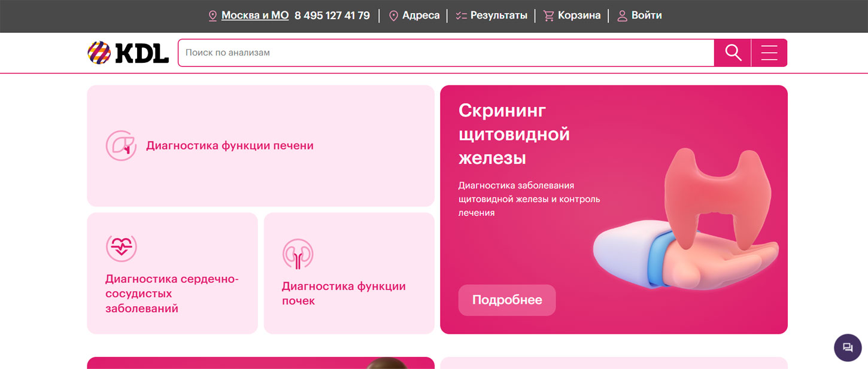Viewport: 868px width, 369px height.
Task: Open the Результаты menu item
Action: click(499, 16)
